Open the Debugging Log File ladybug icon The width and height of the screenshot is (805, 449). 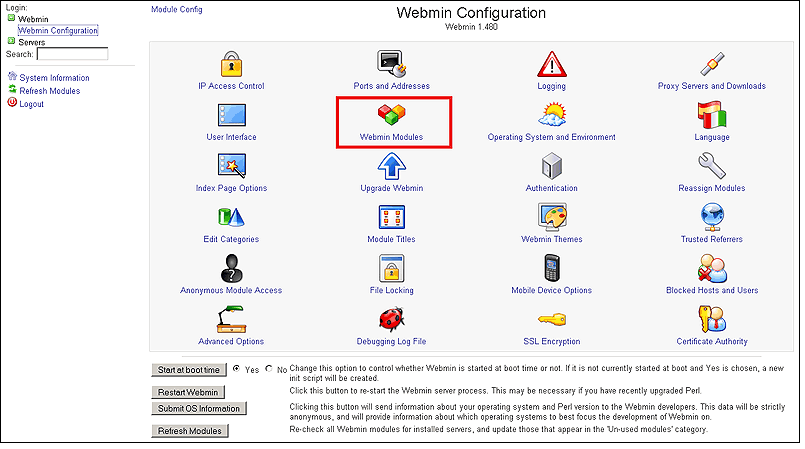coord(392,319)
